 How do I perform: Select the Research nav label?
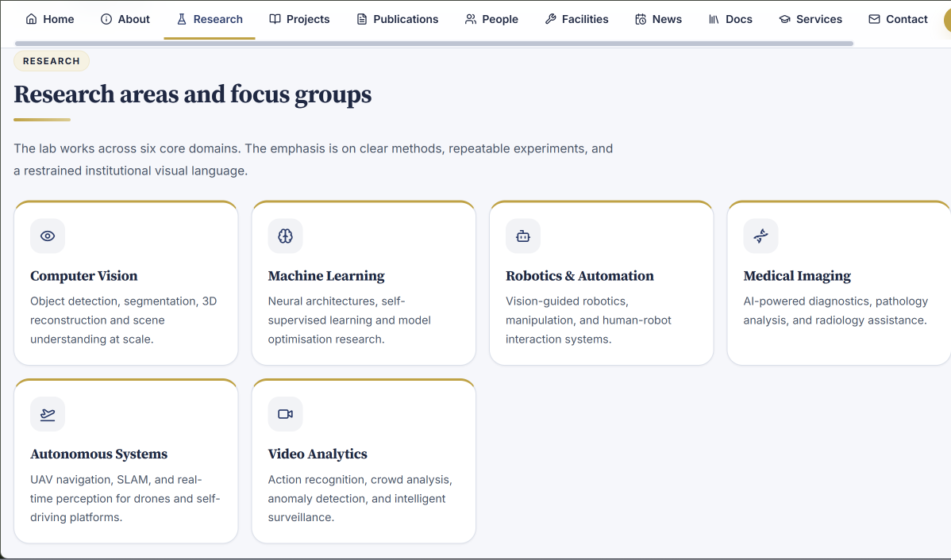pyautogui.click(x=218, y=19)
